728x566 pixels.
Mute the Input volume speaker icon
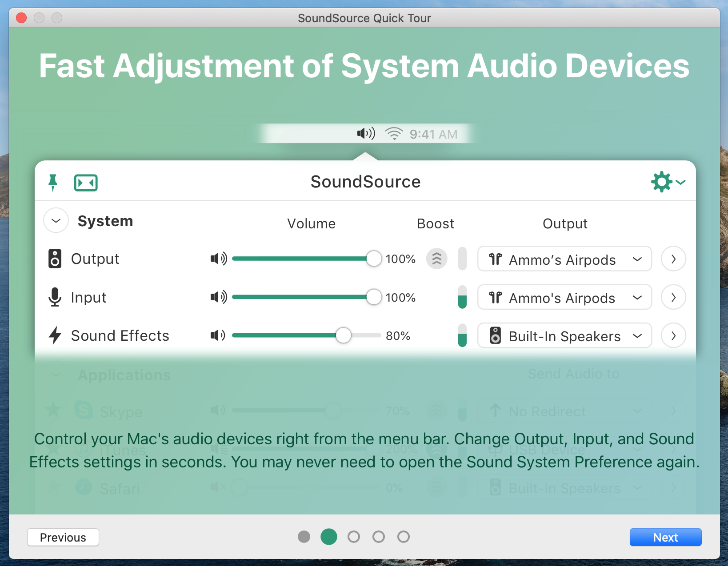219,297
